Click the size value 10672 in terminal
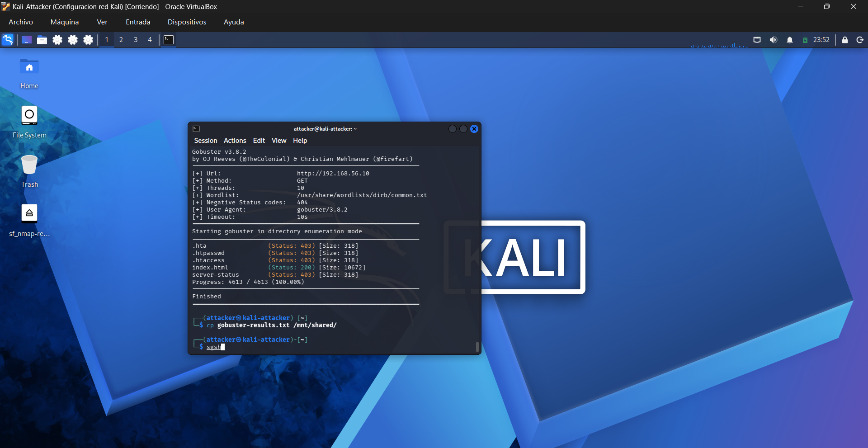 [x=353, y=268]
